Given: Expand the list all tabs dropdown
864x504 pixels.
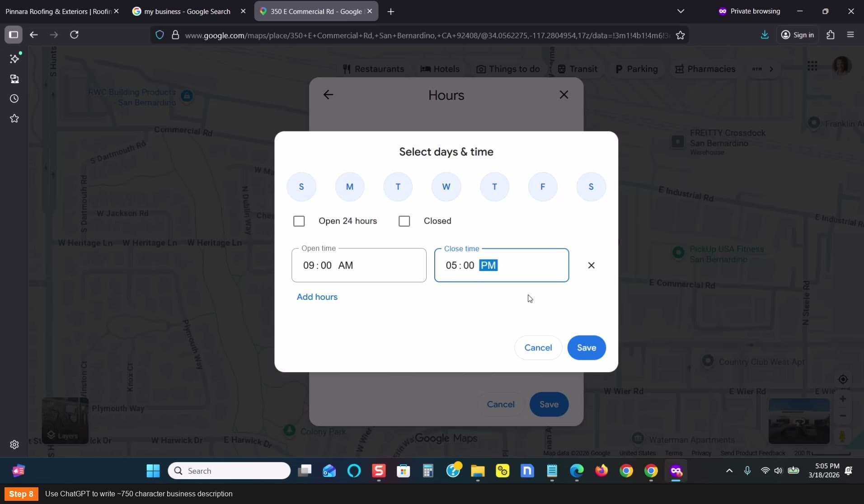Looking at the screenshot, I should 681,11.
